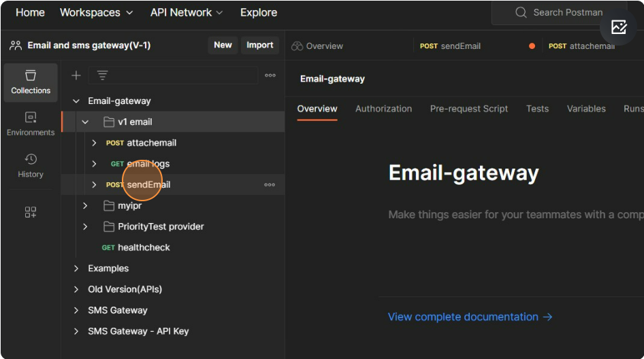Open sendEmail request options ellipsis

(270, 185)
